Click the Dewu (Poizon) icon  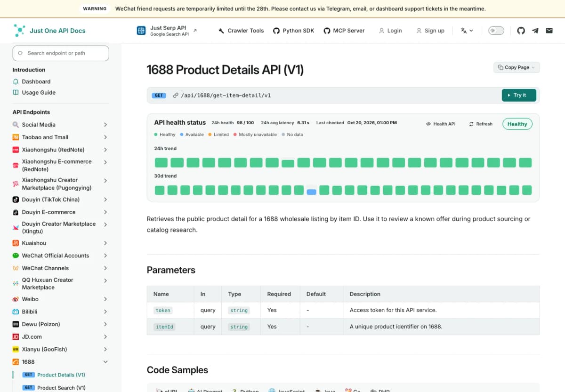pos(16,324)
